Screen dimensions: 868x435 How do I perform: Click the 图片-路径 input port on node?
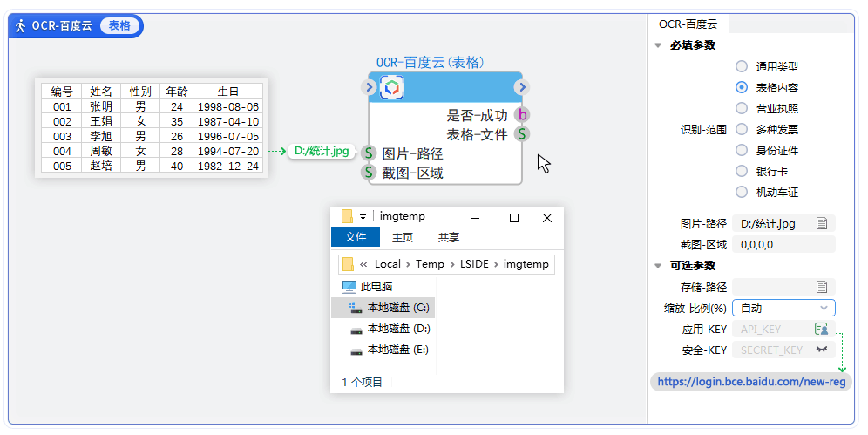tap(369, 153)
